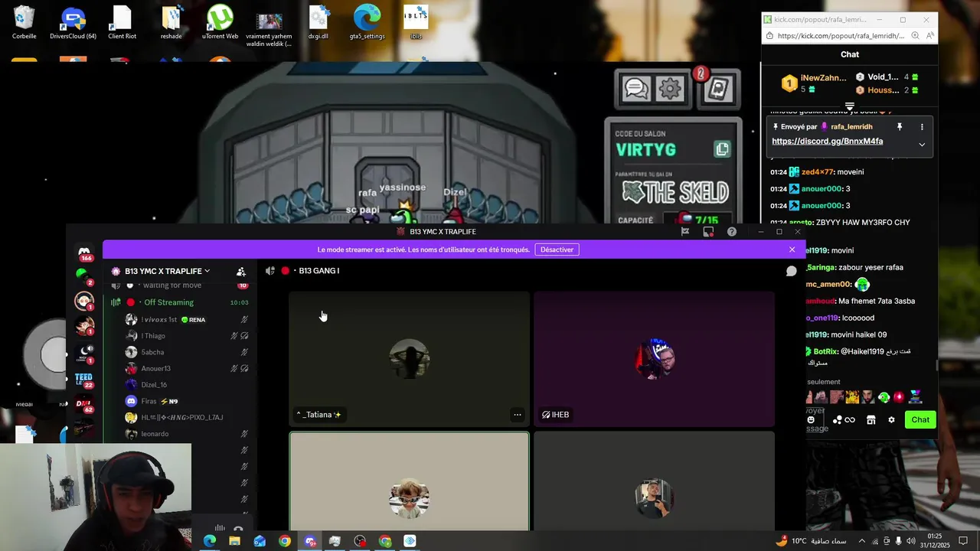Image resolution: width=980 pixels, height=551 pixels.
Task: Click read aloud icon in Kick address bar
Action: tap(929, 35)
